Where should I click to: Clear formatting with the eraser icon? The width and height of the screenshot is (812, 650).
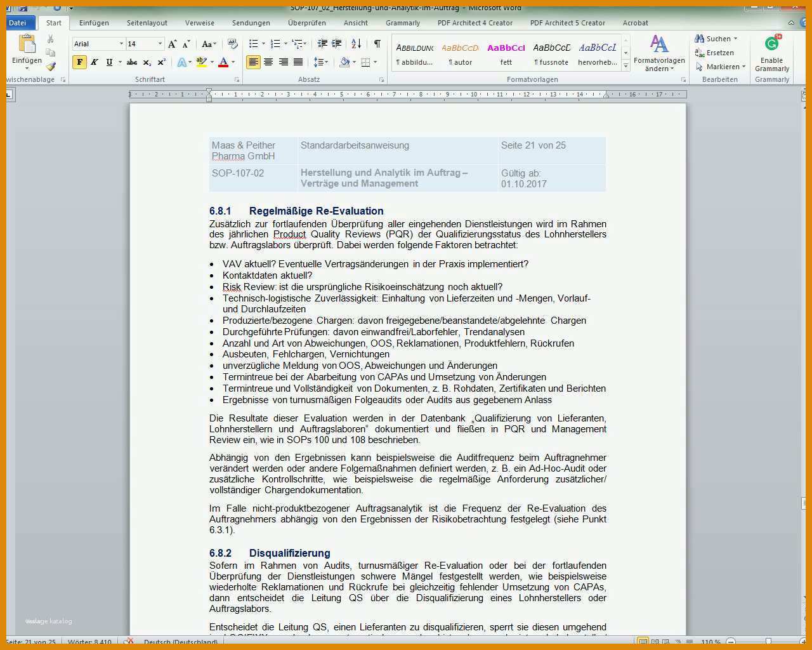coord(233,44)
